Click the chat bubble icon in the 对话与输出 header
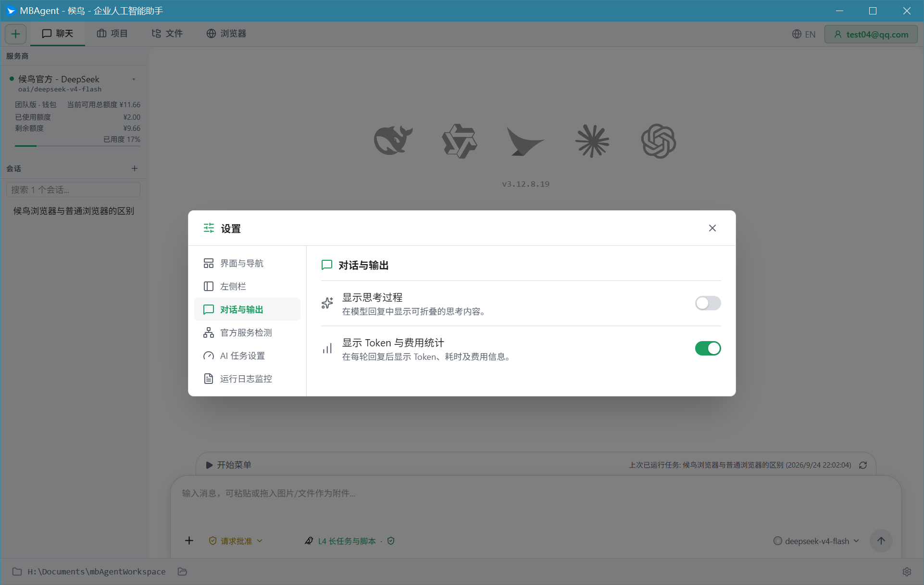The image size is (924, 585). pyautogui.click(x=327, y=265)
